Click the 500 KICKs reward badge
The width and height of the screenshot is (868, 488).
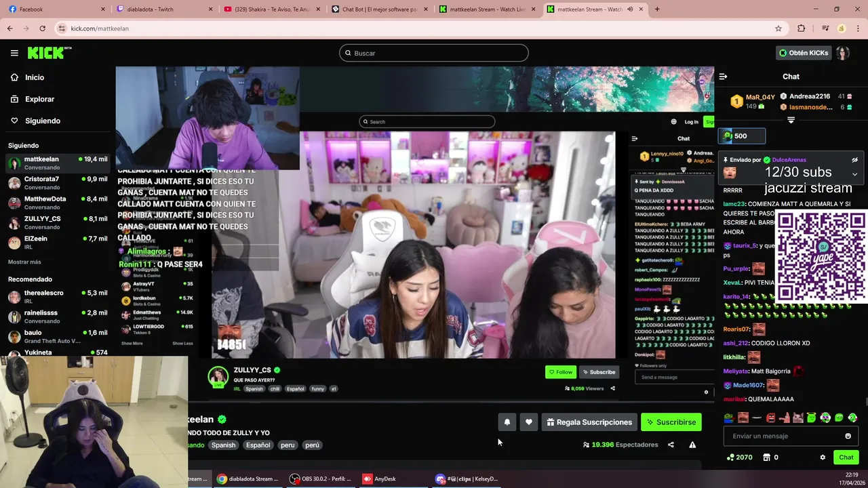pyautogui.click(x=742, y=136)
